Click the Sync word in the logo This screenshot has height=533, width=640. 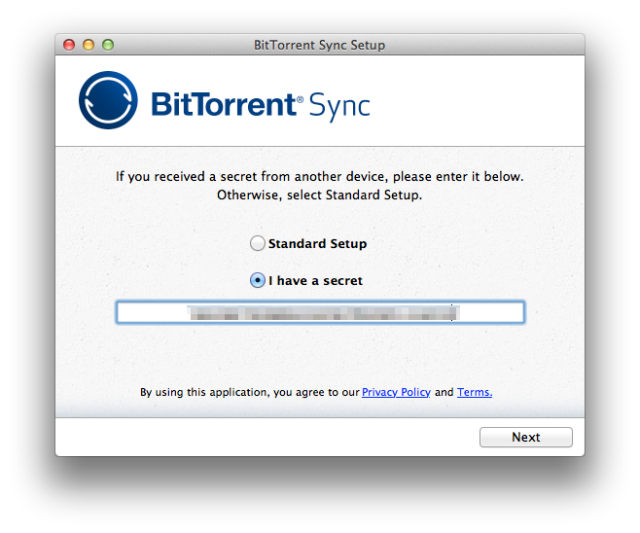point(339,106)
